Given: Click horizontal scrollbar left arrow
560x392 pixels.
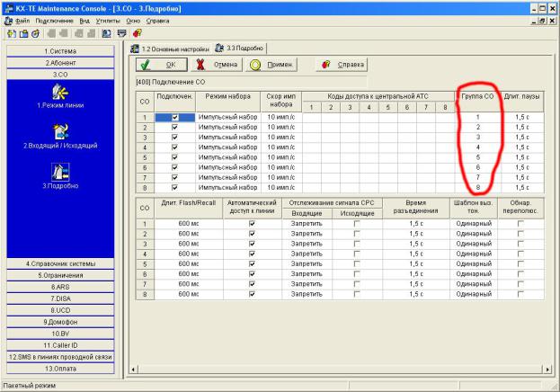Looking at the screenshot, I should (x=133, y=370).
